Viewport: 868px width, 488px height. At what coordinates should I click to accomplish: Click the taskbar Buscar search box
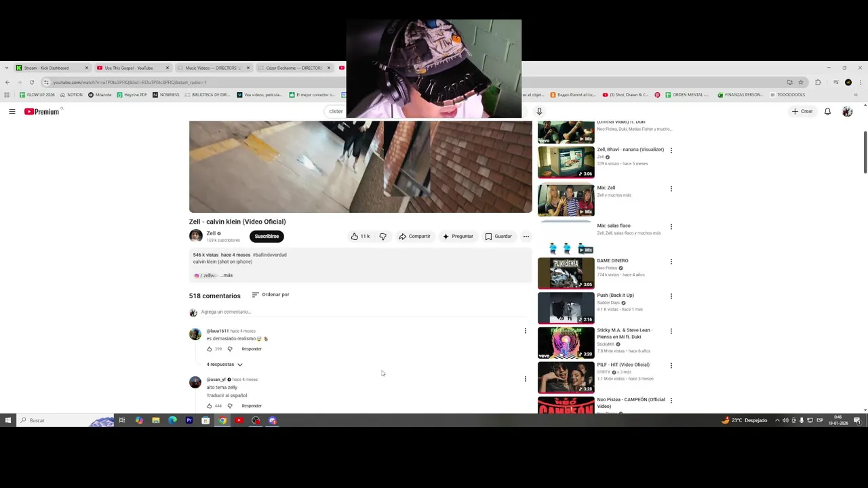[x=64, y=420]
